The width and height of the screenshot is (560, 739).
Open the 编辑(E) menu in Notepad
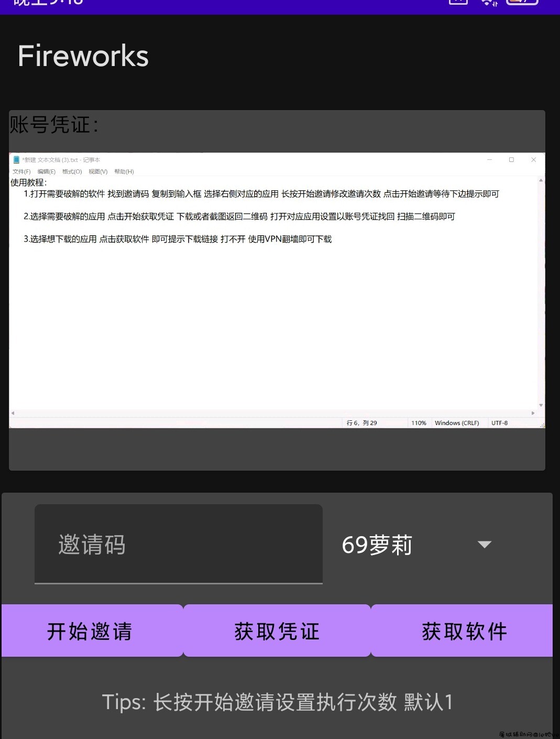tap(47, 171)
